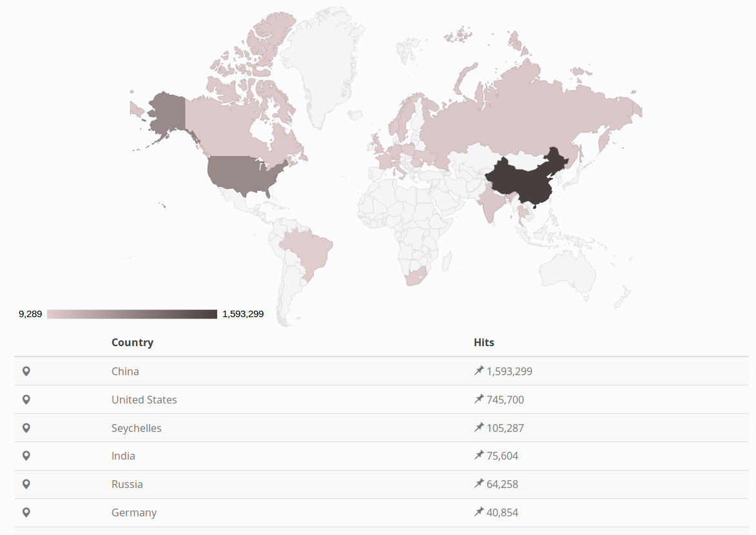Click the China row label

tap(126, 371)
